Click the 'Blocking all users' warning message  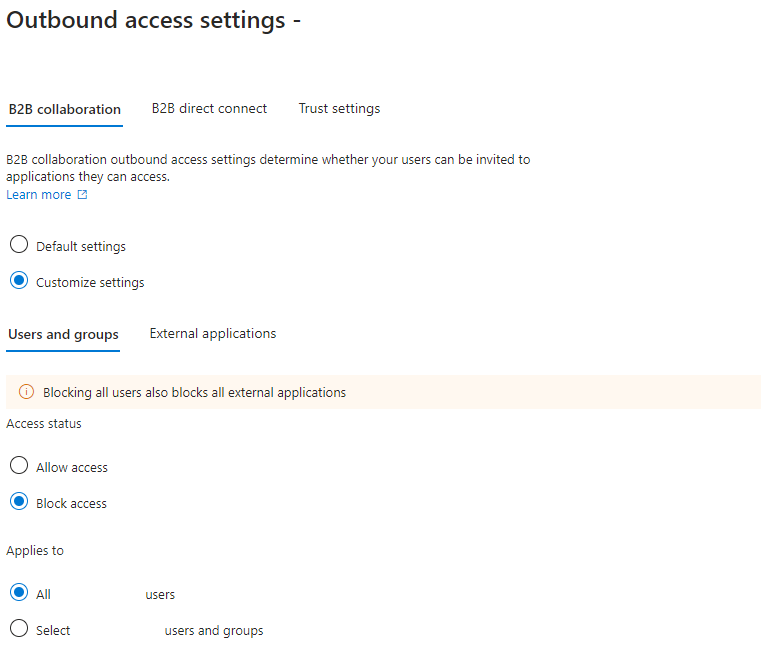[x=194, y=393]
